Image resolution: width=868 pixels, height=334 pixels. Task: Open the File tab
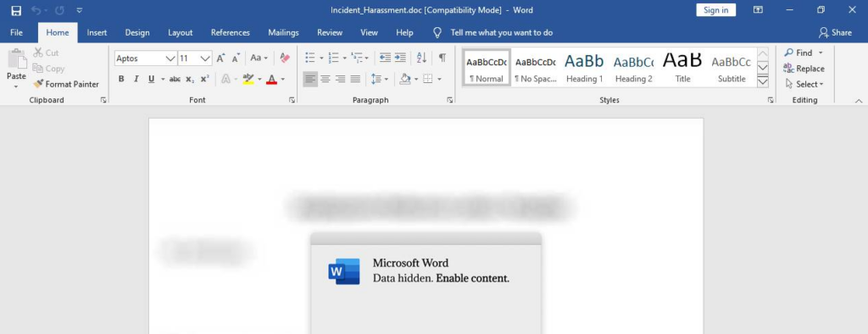17,33
